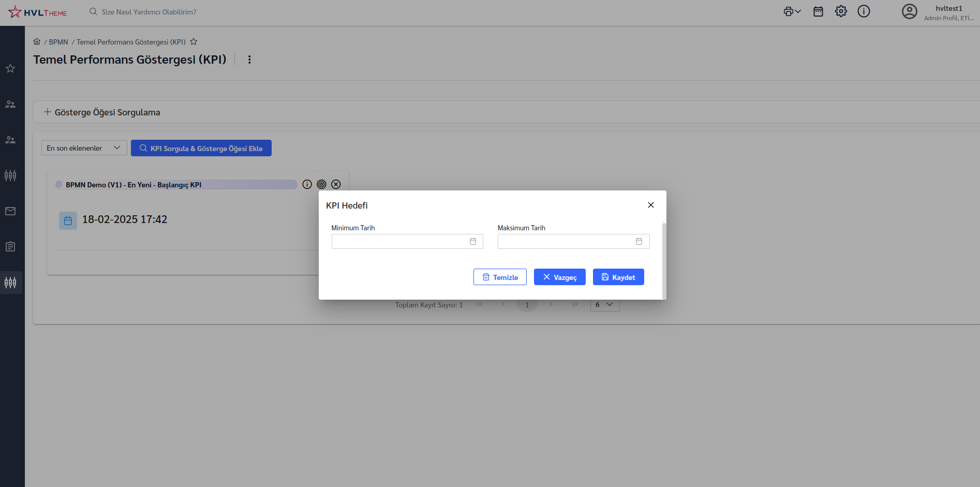
Task: Open settings gear in top bar
Action: pos(841,11)
